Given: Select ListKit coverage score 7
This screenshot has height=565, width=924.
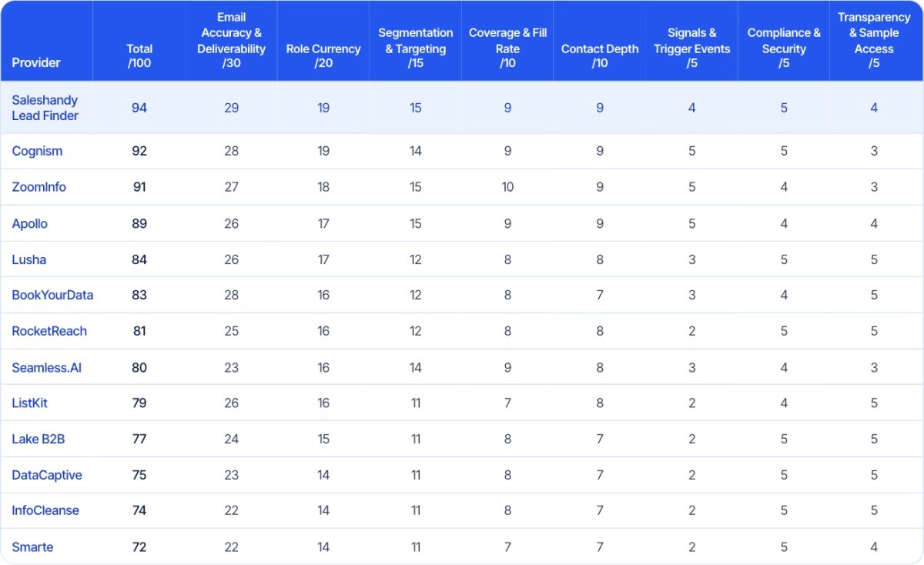Looking at the screenshot, I should point(507,403).
